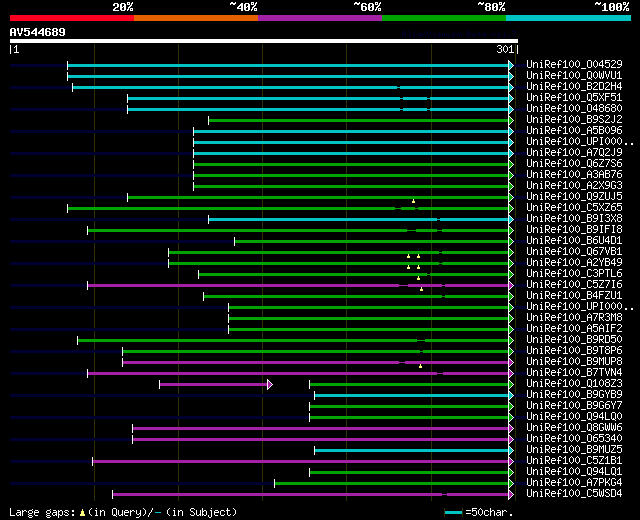This screenshot has height=520, width=640.
Task: Click the UniRef100_B9GYB9 label
Action: pos(574,395)
